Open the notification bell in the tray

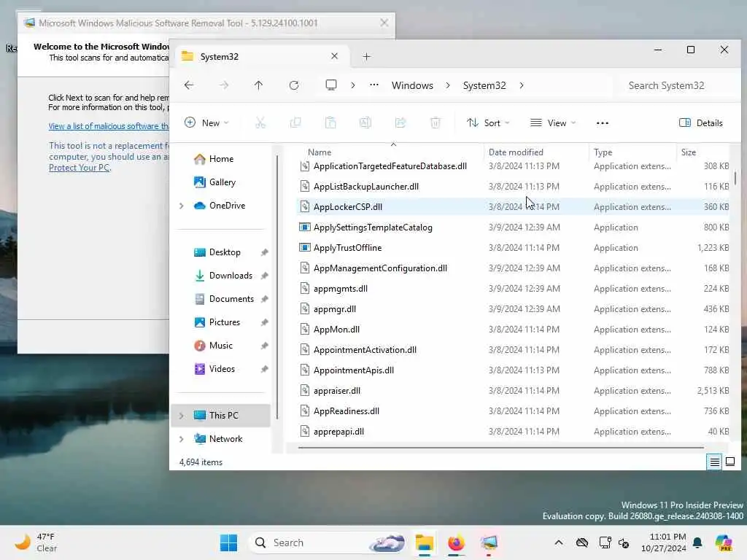click(697, 542)
